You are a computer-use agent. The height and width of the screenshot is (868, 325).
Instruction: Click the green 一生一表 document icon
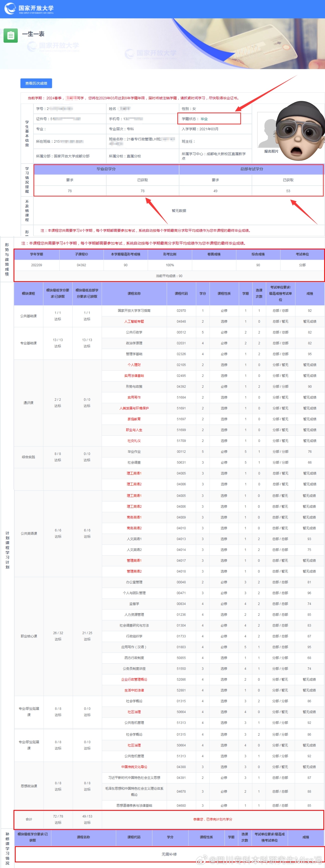point(11,36)
